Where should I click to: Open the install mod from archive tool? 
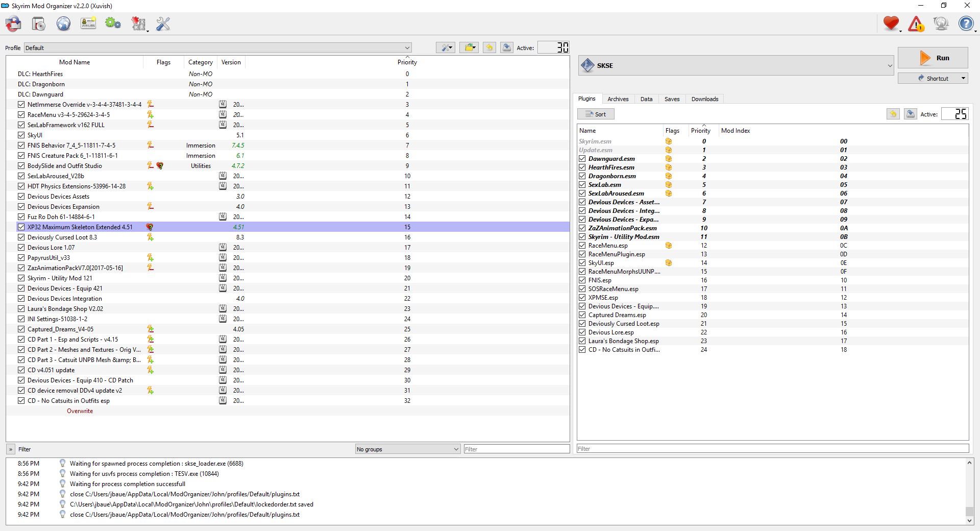tap(39, 23)
